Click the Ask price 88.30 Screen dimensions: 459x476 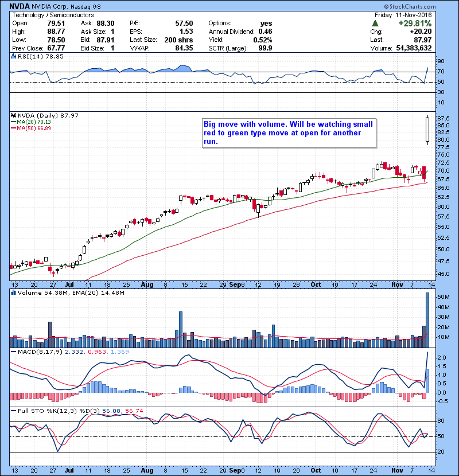tap(106, 24)
